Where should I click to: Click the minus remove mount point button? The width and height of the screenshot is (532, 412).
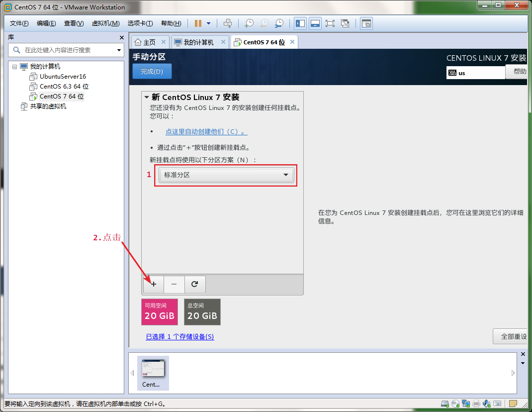coord(174,284)
